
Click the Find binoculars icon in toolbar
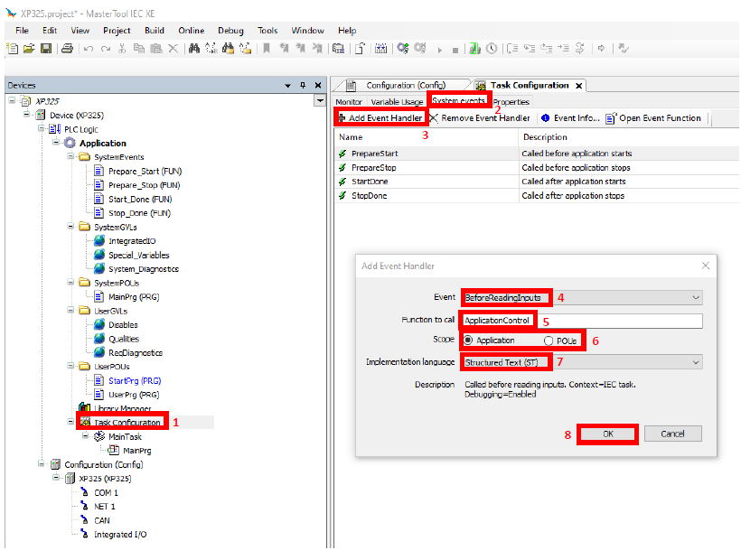194,48
